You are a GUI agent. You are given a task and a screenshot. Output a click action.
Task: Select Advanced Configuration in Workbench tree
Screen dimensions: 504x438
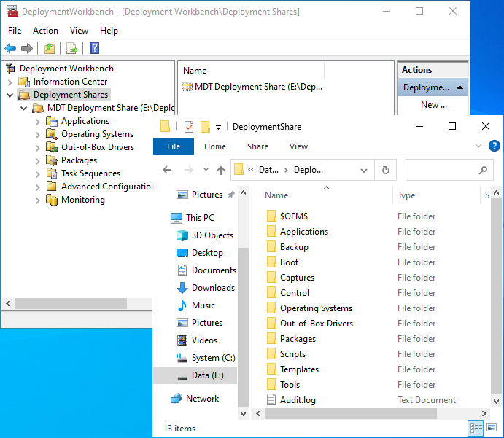point(106,187)
